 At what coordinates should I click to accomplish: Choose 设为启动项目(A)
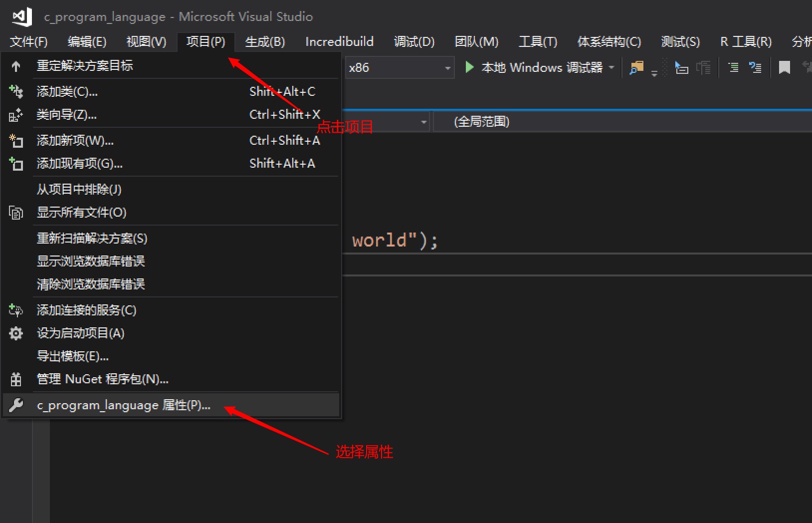click(x=171, y=333)
